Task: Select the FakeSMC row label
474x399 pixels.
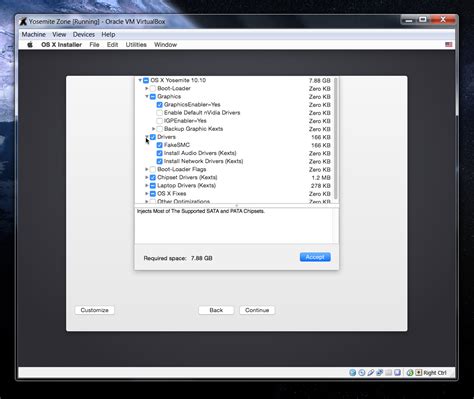Action: pos(177,145)
